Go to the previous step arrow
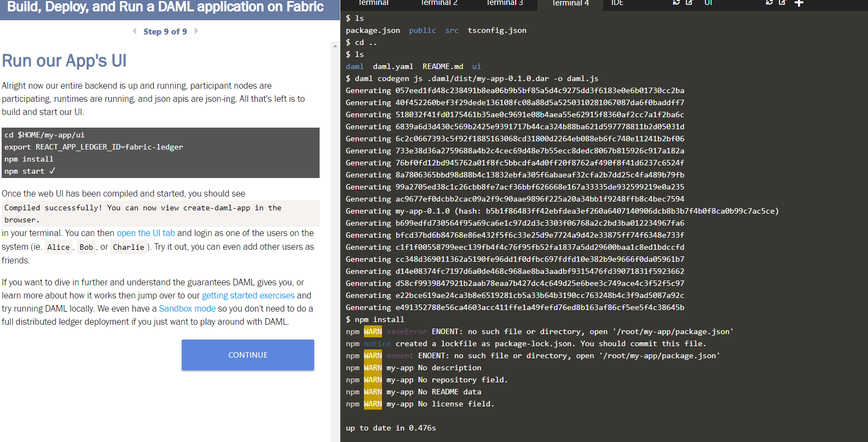Screen dimensions: 868x442 click(x=135, y=31)
